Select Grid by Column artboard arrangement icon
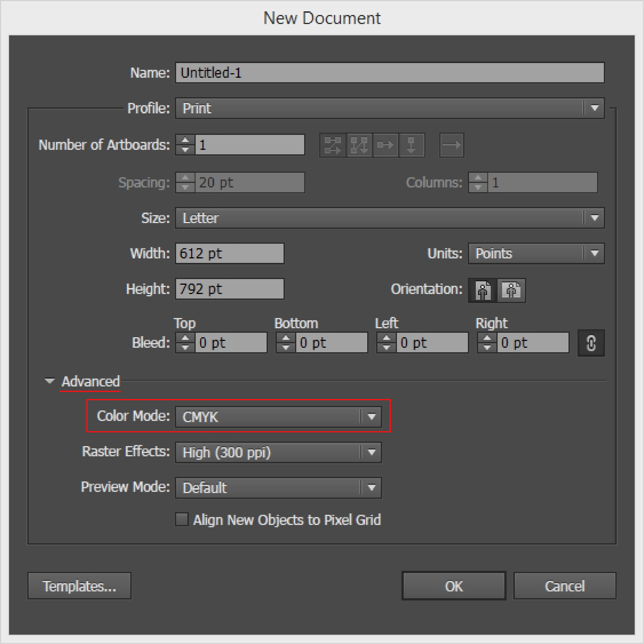Image resolution: width=644 pixels, height=644 pixels. (359, 145)
